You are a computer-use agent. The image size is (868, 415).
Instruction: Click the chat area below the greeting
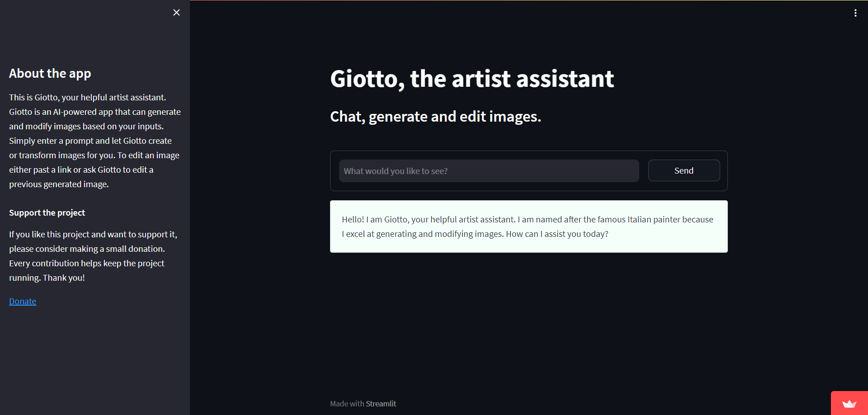[x=528, y=316]
